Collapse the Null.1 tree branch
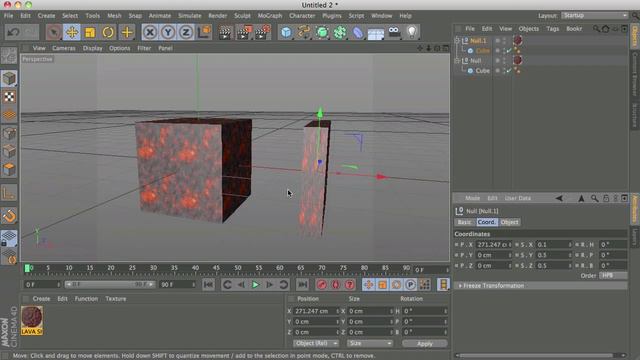Image resolution: width=640 pixels, height=360 pixels. (x=457, y=40)
